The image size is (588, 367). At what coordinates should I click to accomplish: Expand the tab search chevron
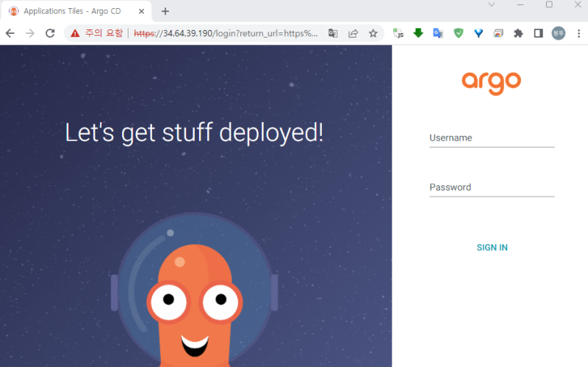click(491, 4)
